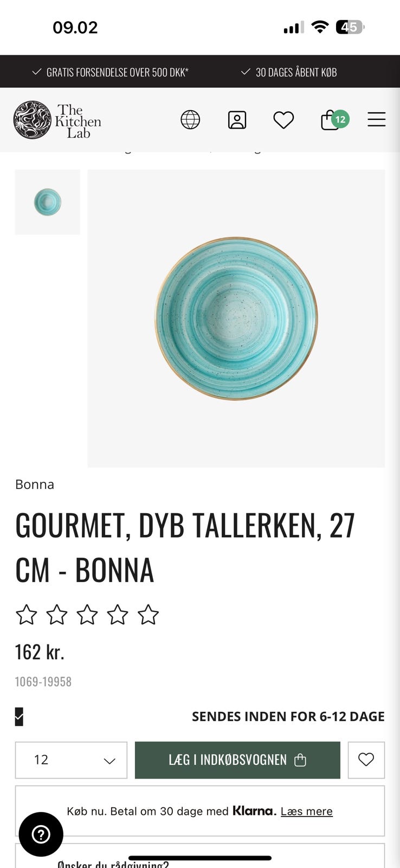Image resolution: width=400 pixels, height=868 pixels.
Task: Toggle the checkbox beside shipping info
Action: 19,717
